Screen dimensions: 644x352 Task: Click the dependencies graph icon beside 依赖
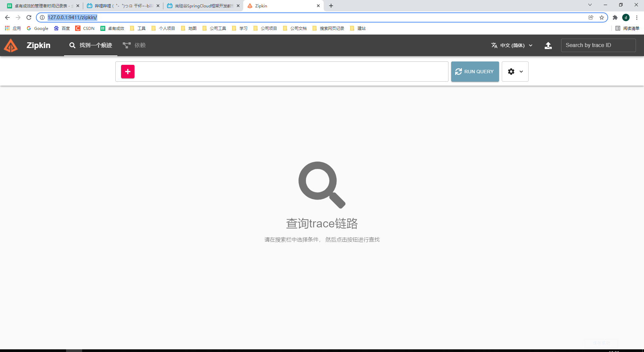[x=126, y=45]
